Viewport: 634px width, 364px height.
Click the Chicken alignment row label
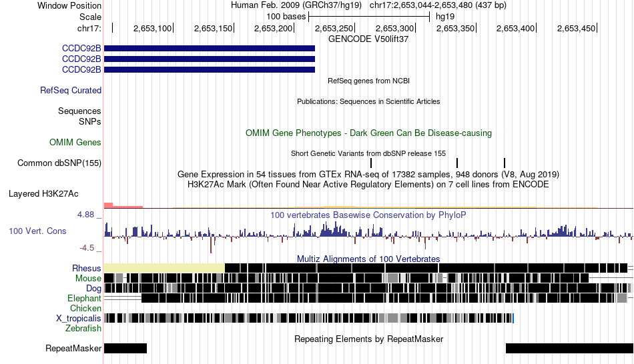coord(85,308)
